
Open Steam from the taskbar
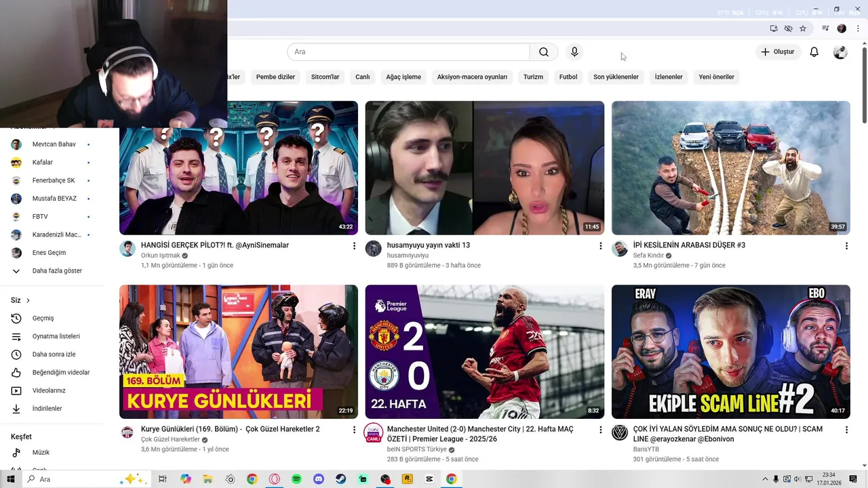(x=340, y=479)
